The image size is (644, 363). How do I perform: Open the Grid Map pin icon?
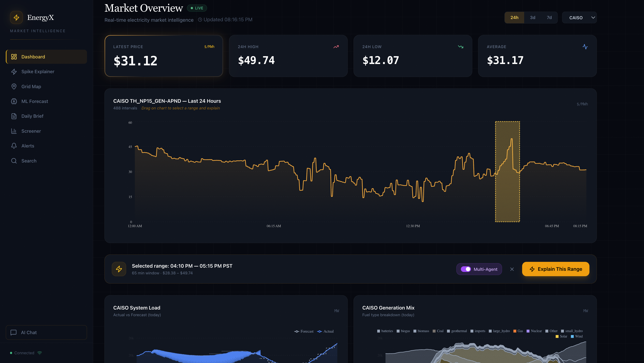[14, 87]
